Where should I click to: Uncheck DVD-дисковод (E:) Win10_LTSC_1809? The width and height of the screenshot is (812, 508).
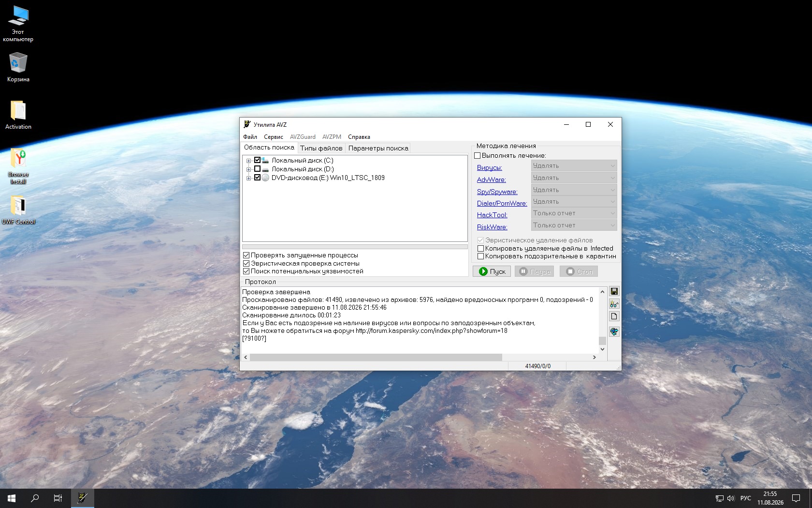pos(257,178)
